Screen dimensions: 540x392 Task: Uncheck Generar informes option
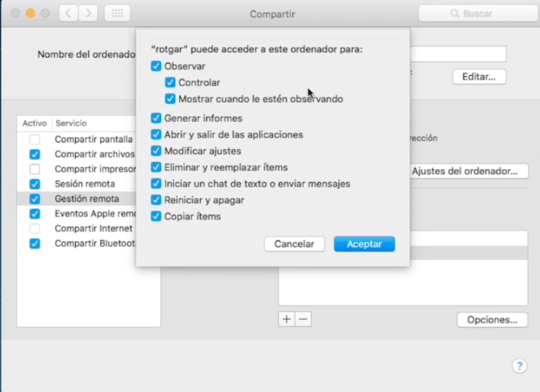pos(156,119)
